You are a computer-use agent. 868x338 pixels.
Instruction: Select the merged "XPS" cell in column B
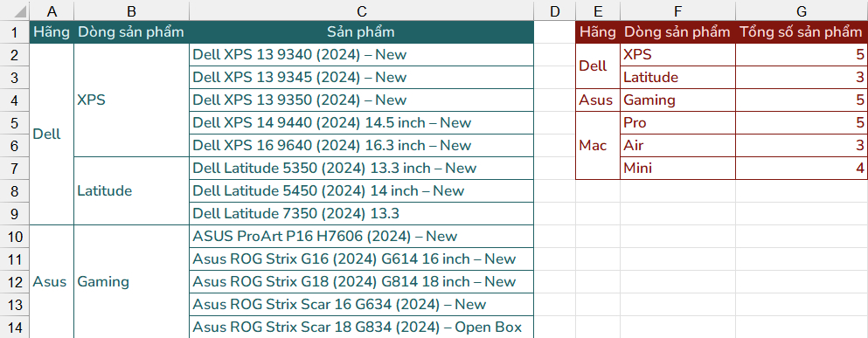pyautogui.click(x=131, y=100)
